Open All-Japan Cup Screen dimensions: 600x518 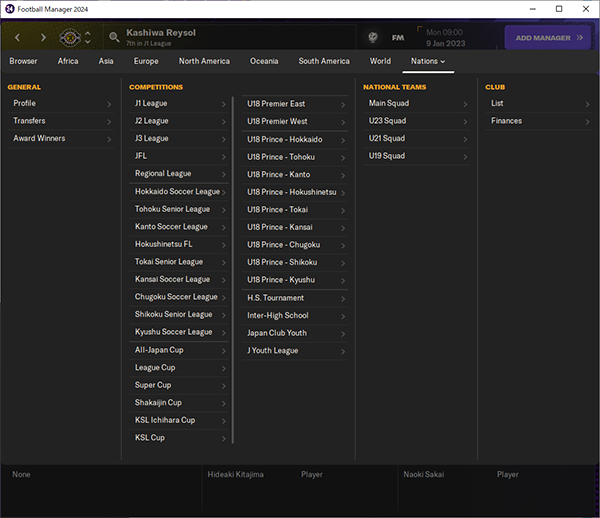click(x=179, y=350)
